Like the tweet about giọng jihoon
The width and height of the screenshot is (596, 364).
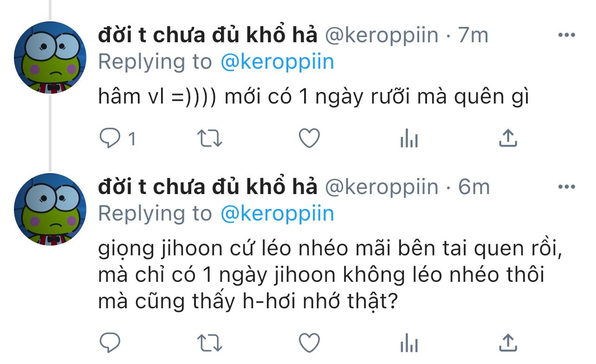click(309, 343)
